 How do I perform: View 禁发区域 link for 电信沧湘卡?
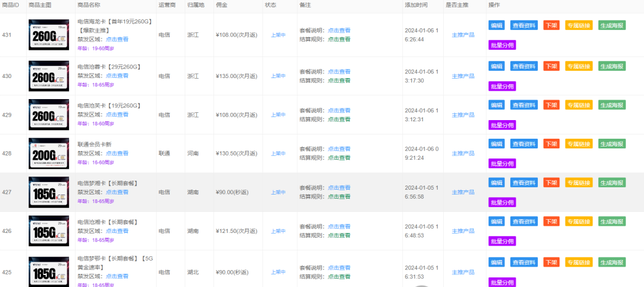pos(117,231)
